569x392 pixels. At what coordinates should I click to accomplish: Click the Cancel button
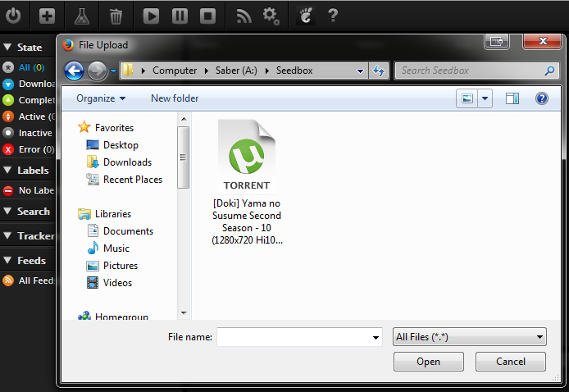pyautogui.click(x=511, y=362)
